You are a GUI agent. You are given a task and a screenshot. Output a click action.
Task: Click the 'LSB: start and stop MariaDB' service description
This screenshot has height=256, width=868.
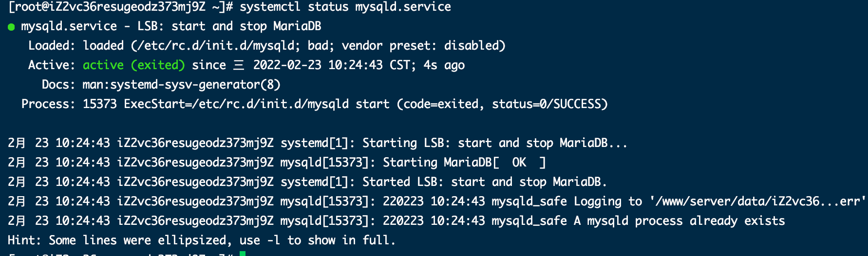[x=229, y=26]
